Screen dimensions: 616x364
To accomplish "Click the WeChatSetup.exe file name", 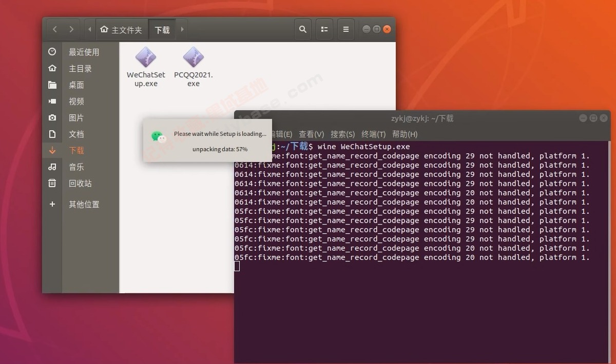I will tap(146, 79).
